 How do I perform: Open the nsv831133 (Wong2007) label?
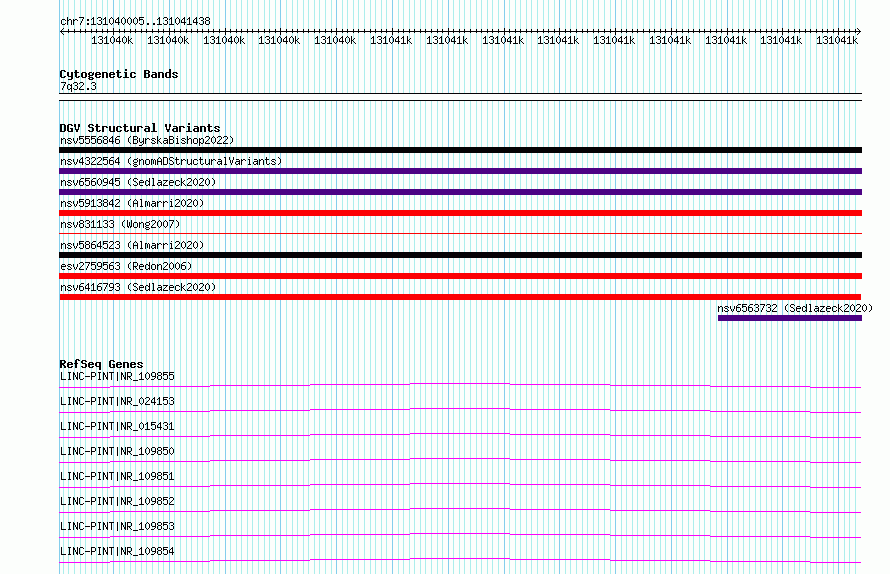120,224
